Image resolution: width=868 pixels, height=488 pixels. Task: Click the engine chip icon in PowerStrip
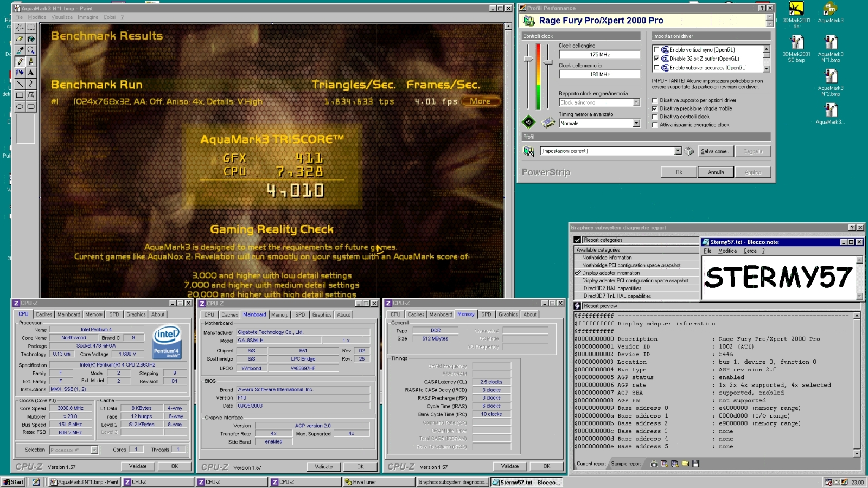pyautogui.click(x=529, y=122)
